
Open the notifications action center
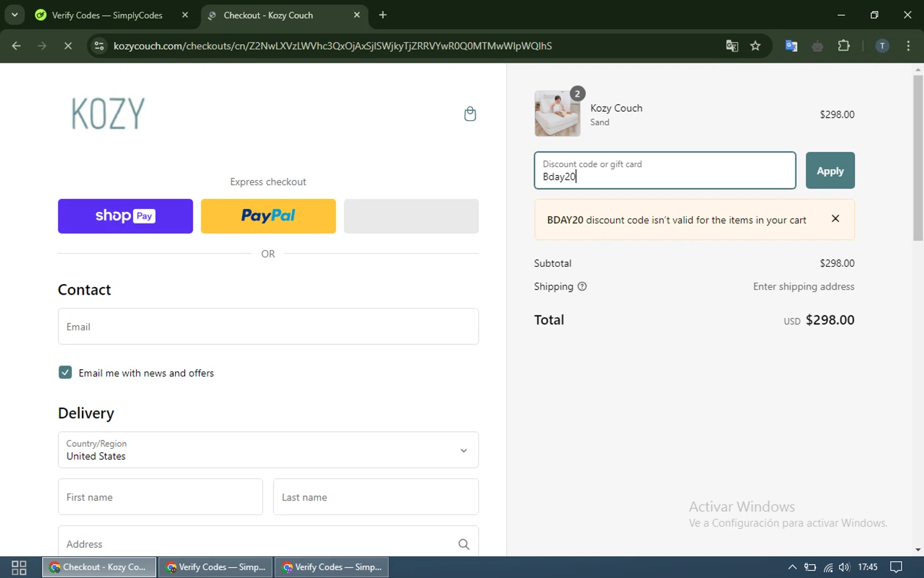point(896,567)
